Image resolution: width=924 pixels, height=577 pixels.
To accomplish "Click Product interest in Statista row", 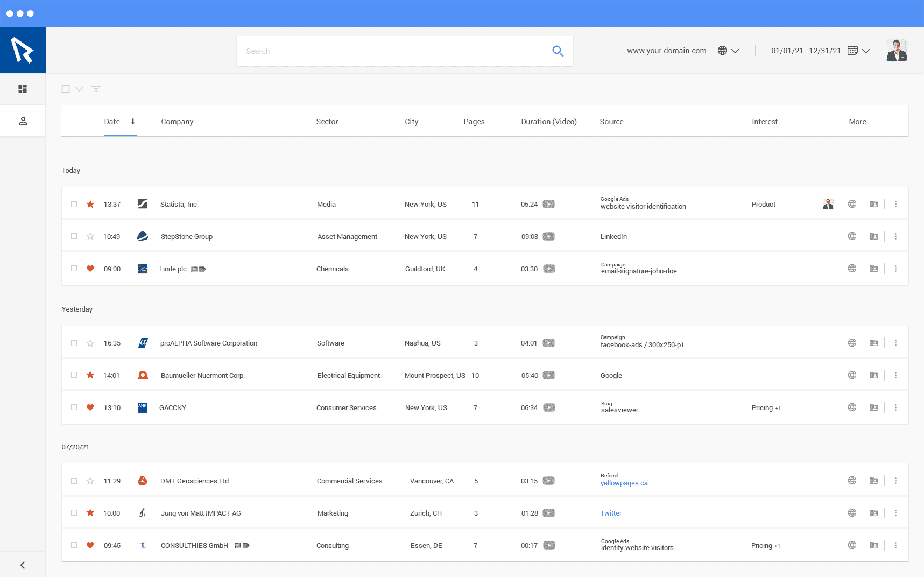I will click(763, 205).
